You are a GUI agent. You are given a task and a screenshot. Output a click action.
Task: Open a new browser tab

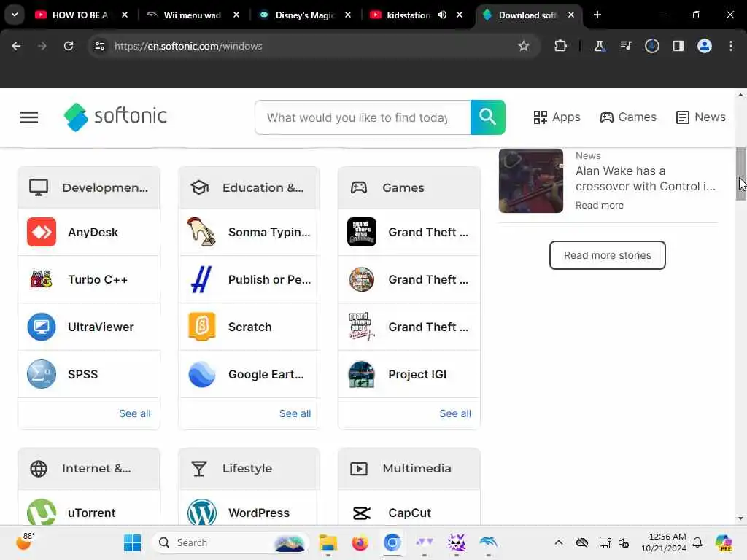597,15
